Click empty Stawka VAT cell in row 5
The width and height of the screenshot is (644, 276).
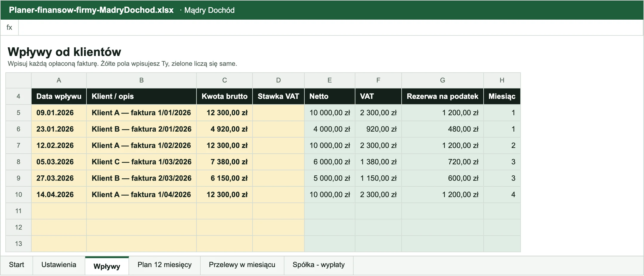pyautogui.click(x=278, y=113)
